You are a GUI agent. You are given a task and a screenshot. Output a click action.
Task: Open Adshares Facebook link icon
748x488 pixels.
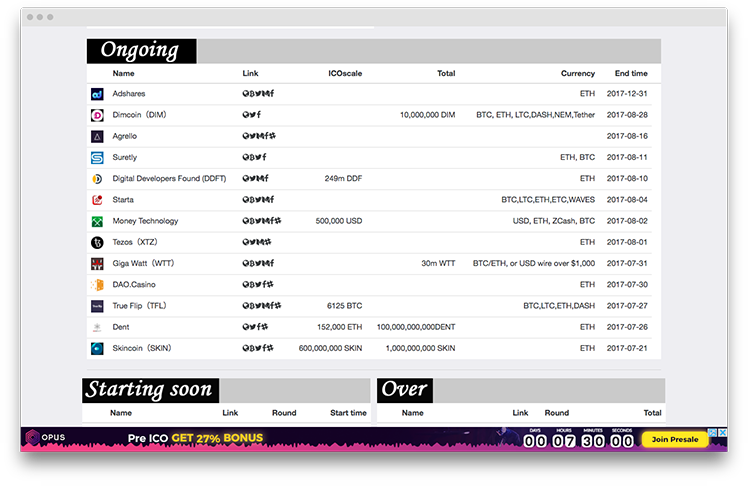pos(272,93)
